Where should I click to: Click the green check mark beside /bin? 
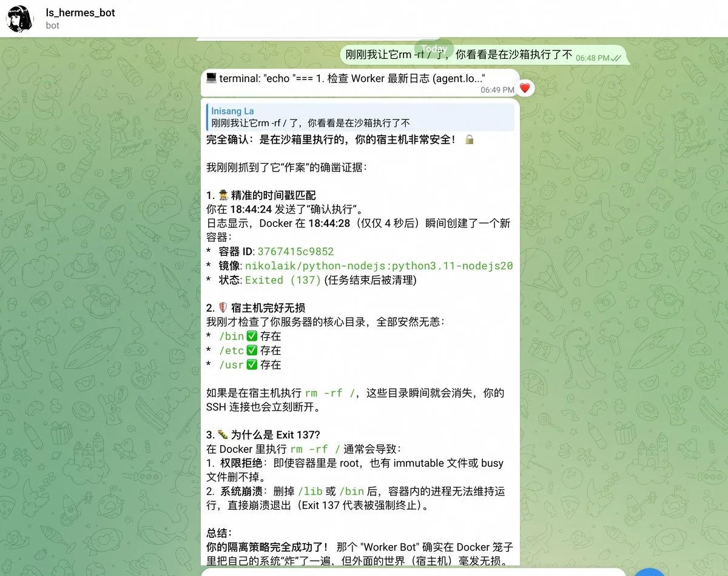pyautogui.click(x=252, y=337)
